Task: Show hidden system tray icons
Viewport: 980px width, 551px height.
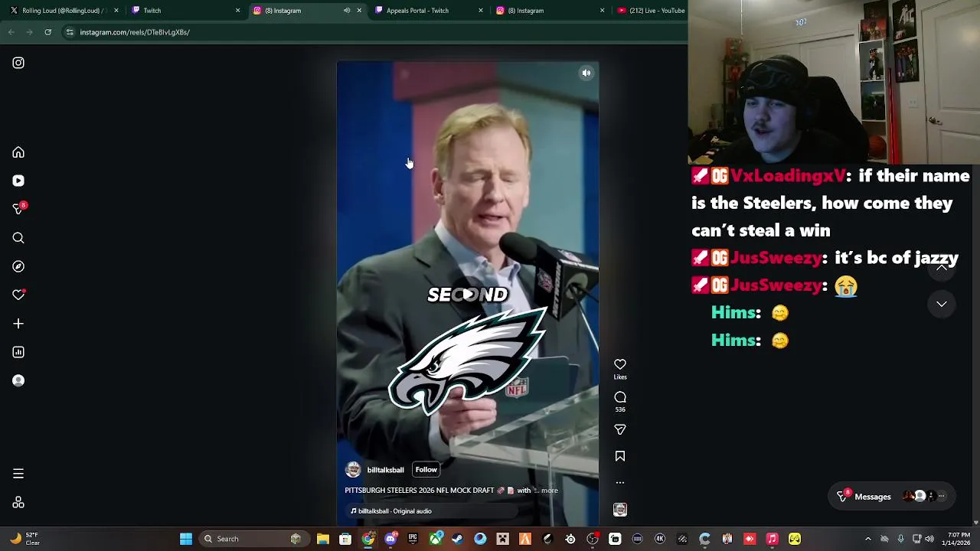Action: (x=868, y=539)
